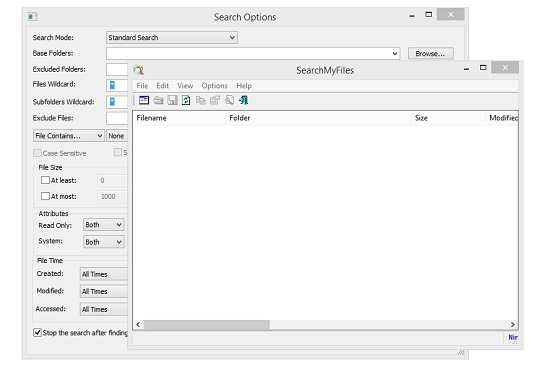Click the At most size value field
550x381 pixels.
click(112, 196)
